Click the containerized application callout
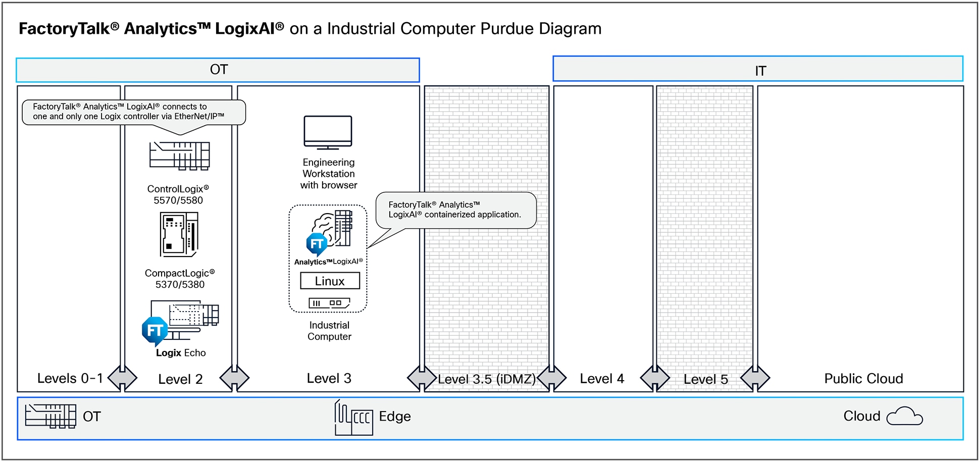 click(x=456, y=210)
